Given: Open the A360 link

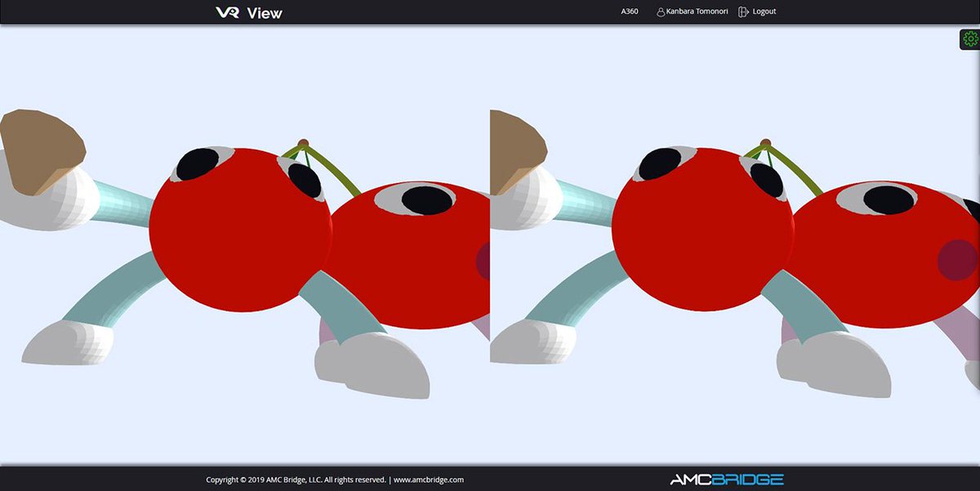Looking at the screenshot, I should pos(630,11).
